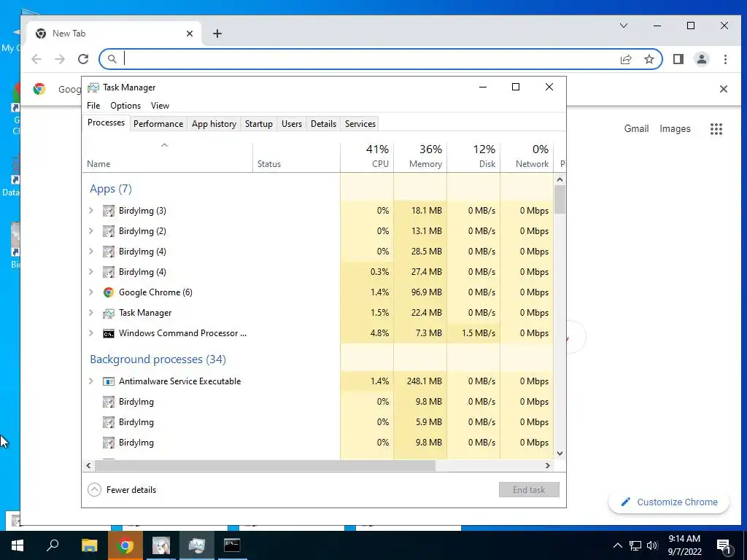Switch to Chrome on the taskbar
747x560 pixels.
point(125,545)
